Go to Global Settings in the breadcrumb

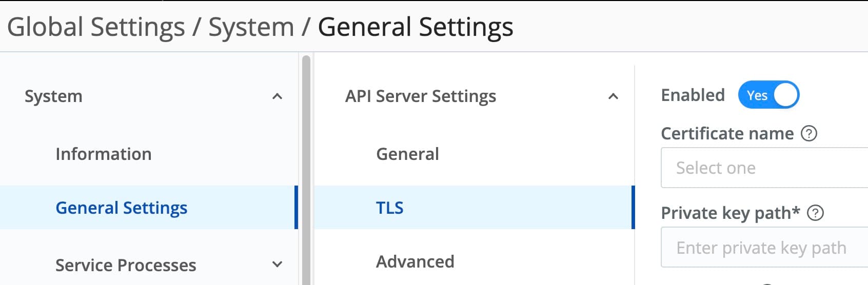[96, 27]
